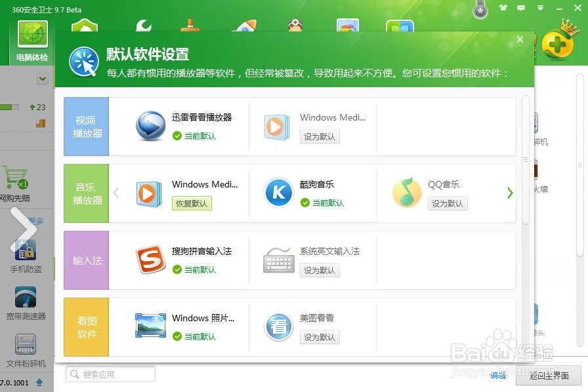Click the Windows 照片 当前默认 status
This screenshot has width=588, height=392.
pos(194,336)
